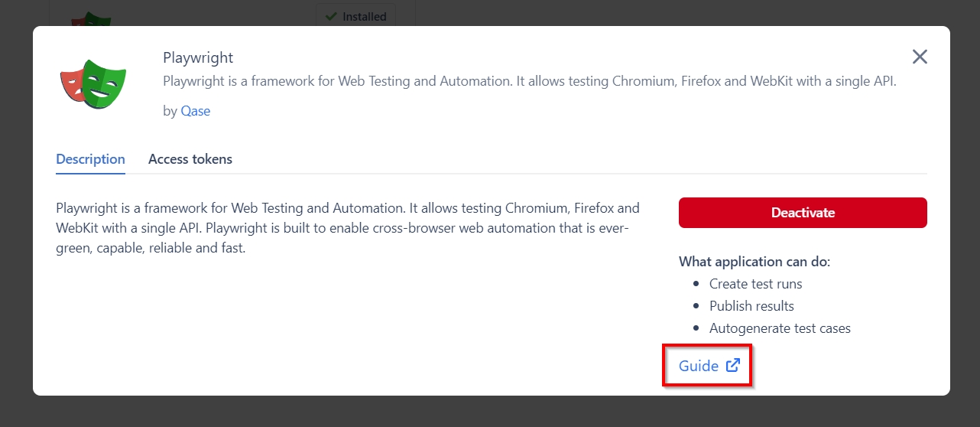Click the external link icon beside Guide
Image resolution: width=980 pixels, height=427 pixels.
pyautogui.click(x=733, y=366)
